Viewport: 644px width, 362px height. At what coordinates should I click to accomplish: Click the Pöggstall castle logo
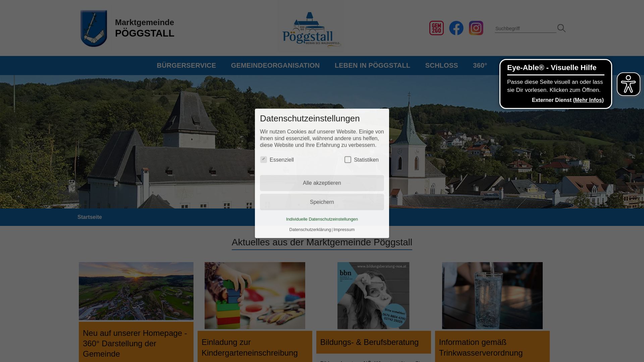tap(312, 29)
